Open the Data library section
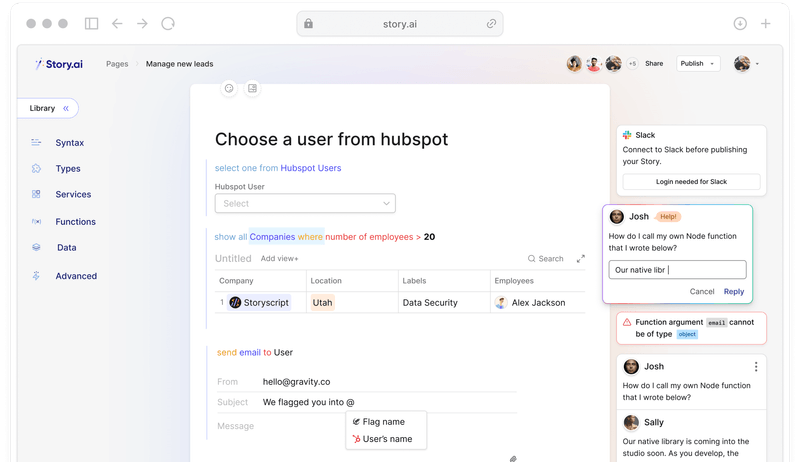Viewport: 800px width, 462px height. [66, 247]
